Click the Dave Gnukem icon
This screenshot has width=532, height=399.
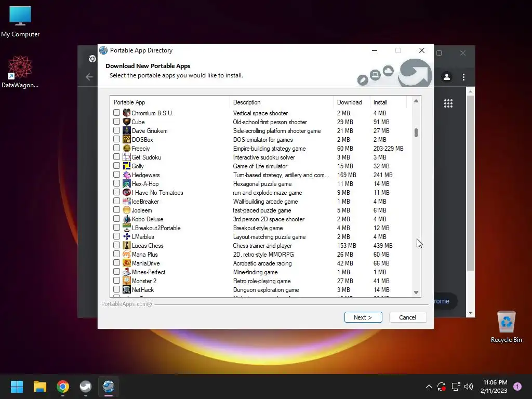[127, 130]
